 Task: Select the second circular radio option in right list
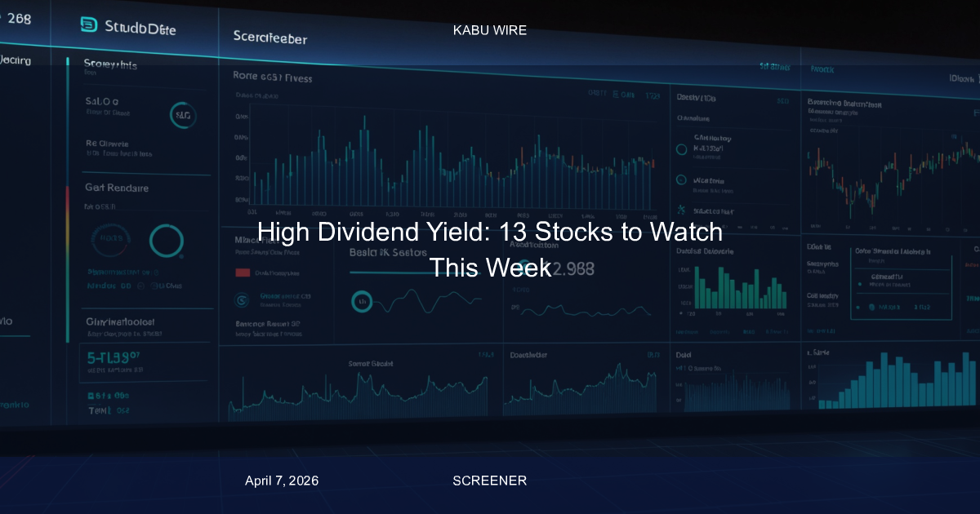[x=682, y=179]
